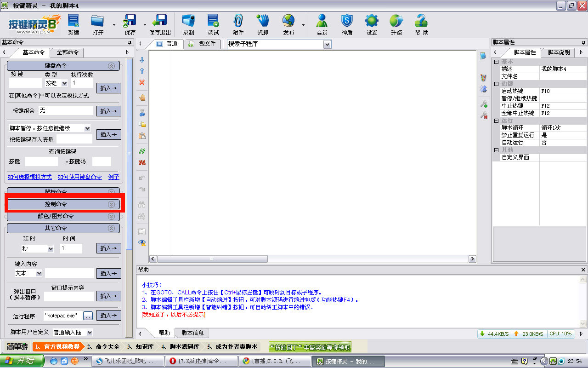Open a script with the 打开 icon
The image size is (588, 368).
point(97,24)
